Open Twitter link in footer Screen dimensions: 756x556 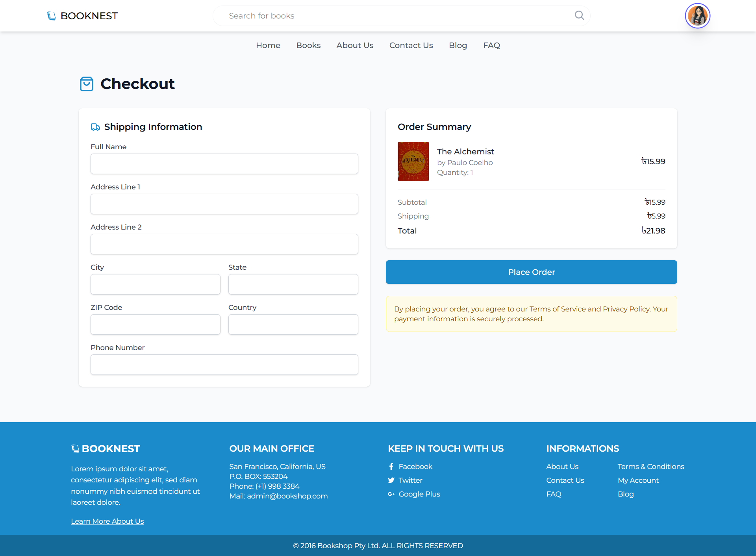pyautogui.click(x=410, y=480)
